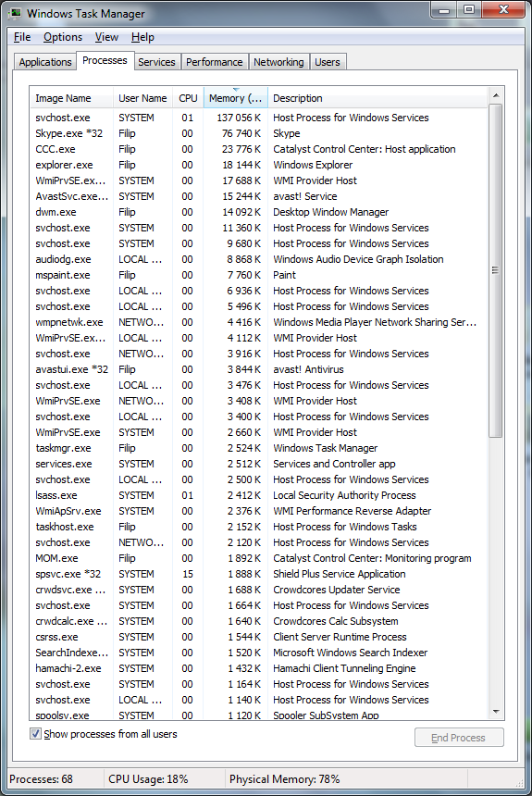Select the Processes tab
This screenshot has width=532, height=796.
point(105,60)
